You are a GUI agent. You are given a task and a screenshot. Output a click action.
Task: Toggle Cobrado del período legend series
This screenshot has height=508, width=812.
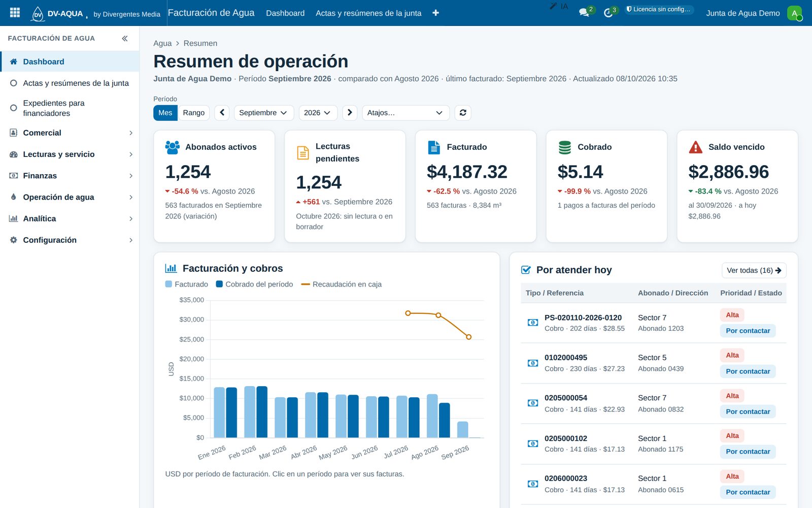coord(255,284)
